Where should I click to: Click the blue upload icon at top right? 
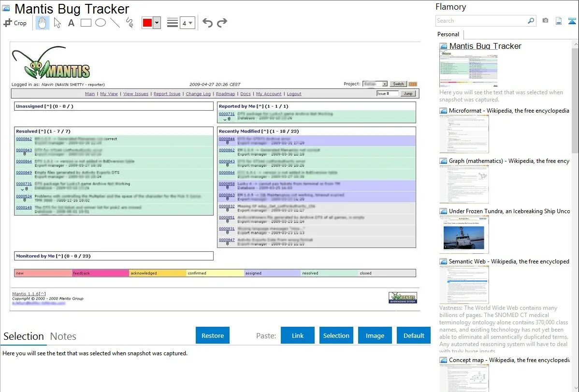[572, 21]
